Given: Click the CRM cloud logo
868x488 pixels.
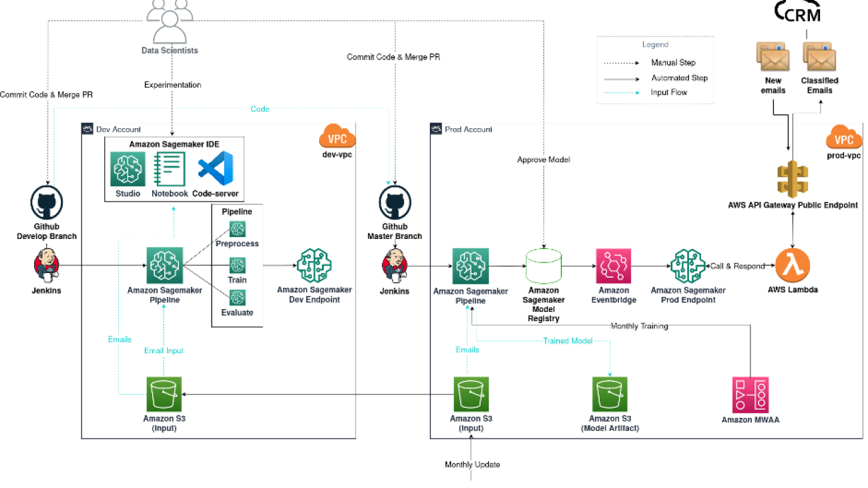Looking at the screenshot, I should [797, 11].
